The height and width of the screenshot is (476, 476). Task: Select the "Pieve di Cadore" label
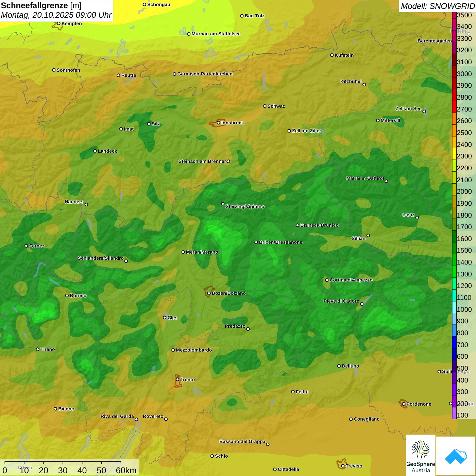tap(341, 301)
